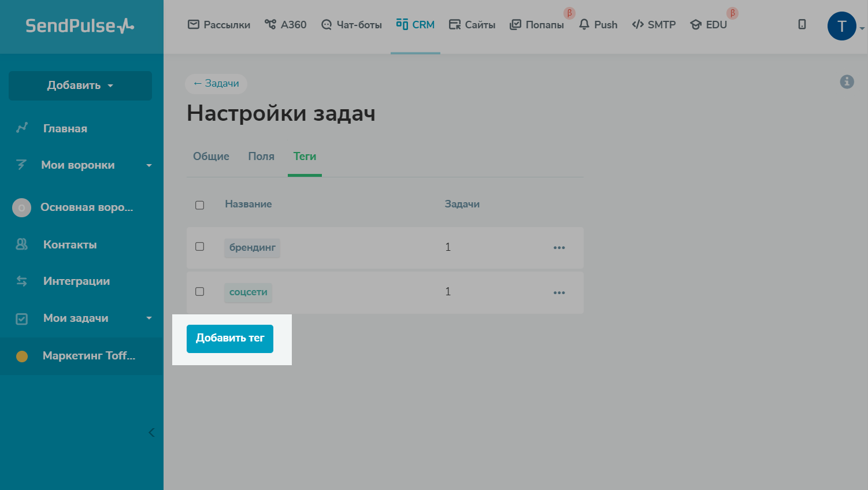Go back via the ← Задачи link
The width and height of the screenshot is (868, 490).
point(216,84)
